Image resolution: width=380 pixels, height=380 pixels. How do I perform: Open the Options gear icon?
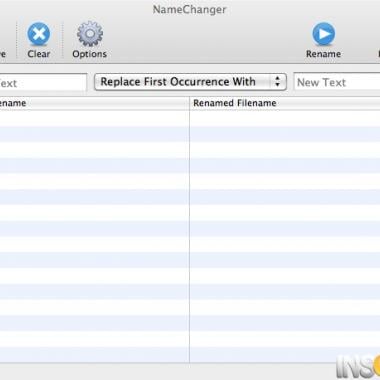(90, 34)
